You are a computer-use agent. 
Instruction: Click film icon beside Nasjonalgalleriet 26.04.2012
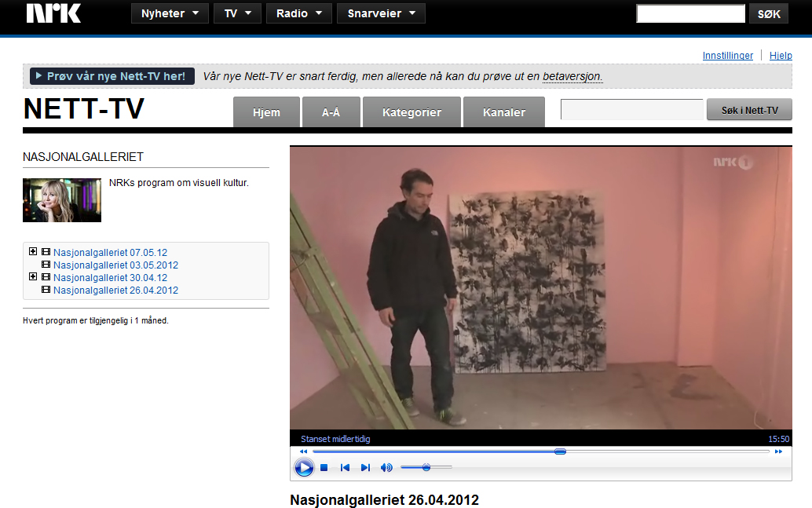click(x=46, y=290)
